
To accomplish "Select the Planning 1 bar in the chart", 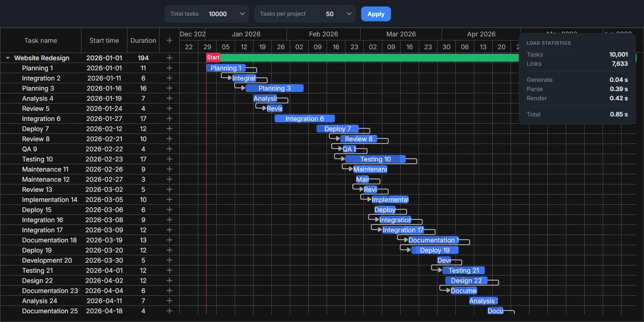I will tap(226, 68).
